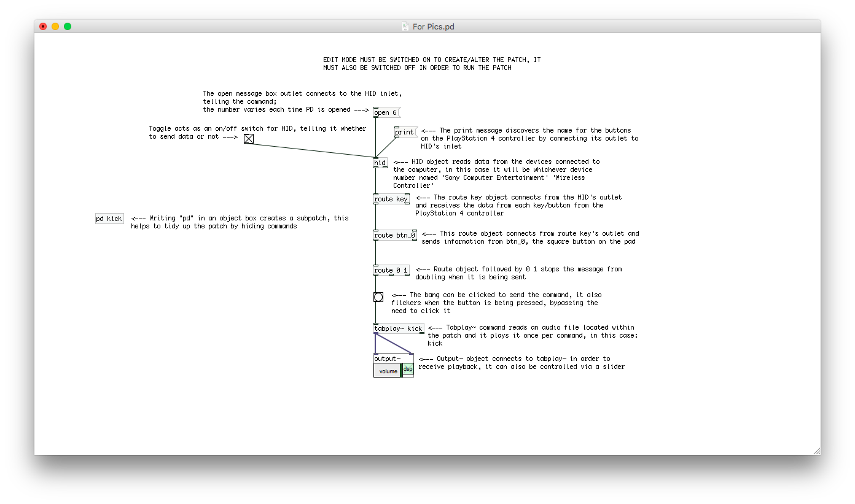Click the 'print' message box

coord(405,132)
